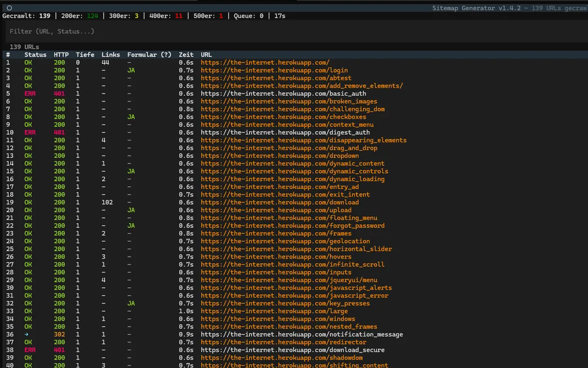Open the /broken_images URL link
The height and width of the screenshot is (368, 588).
tap(289, 101)
